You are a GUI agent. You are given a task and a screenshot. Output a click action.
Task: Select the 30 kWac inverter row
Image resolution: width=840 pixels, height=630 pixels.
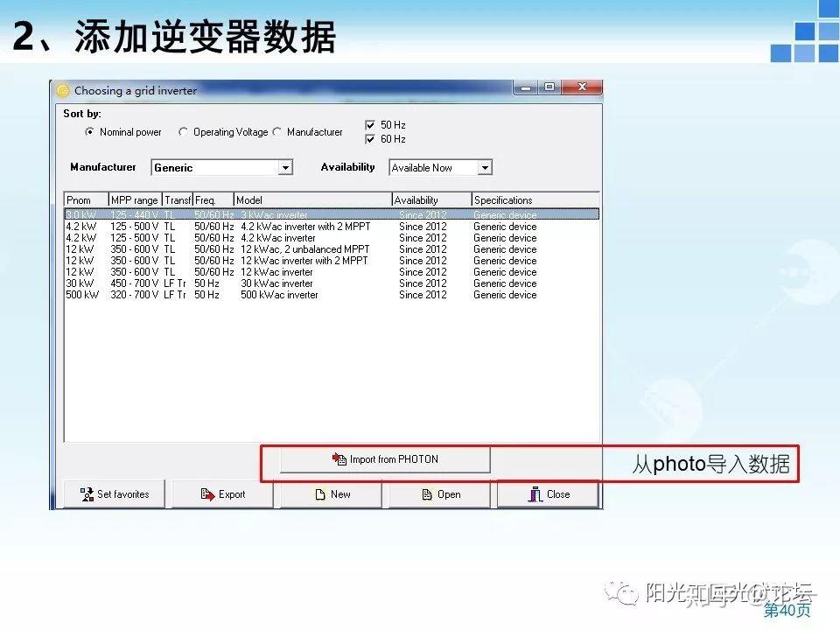coord(262,283)
